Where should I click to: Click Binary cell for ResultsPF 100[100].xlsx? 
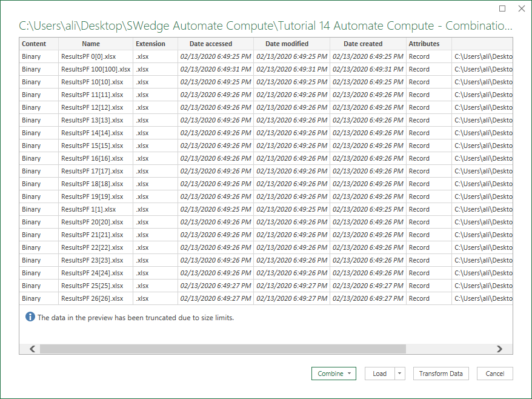click(x=32, y=69)
